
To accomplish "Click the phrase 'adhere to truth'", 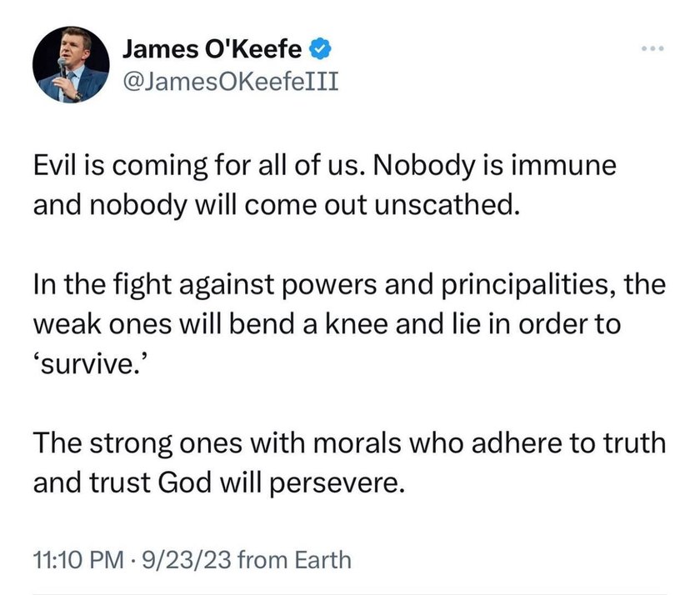I will 568,443.
